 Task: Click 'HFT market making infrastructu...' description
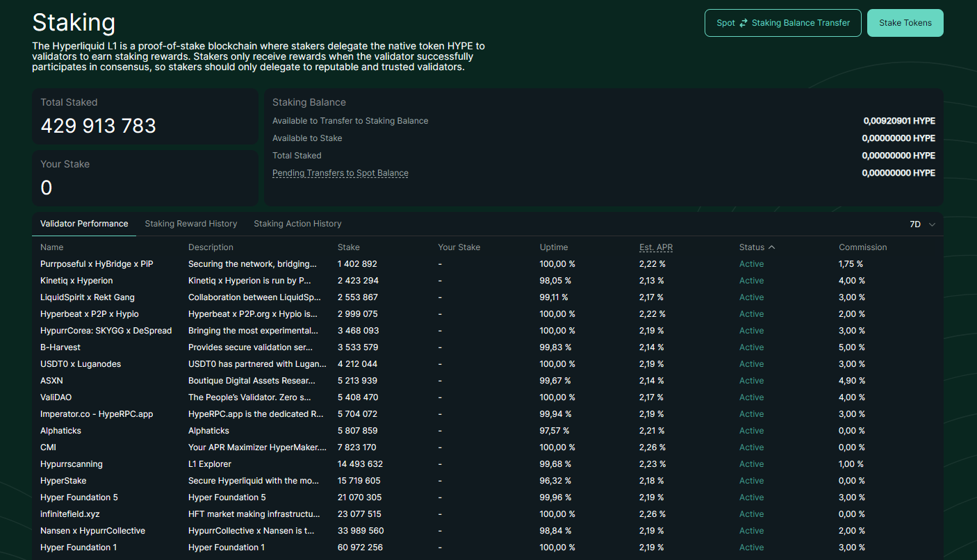(254, 514)
